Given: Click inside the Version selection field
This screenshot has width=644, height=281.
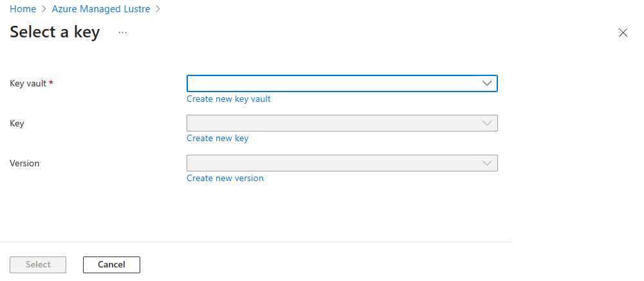Looking at the screenshot, I should (331, 163).
